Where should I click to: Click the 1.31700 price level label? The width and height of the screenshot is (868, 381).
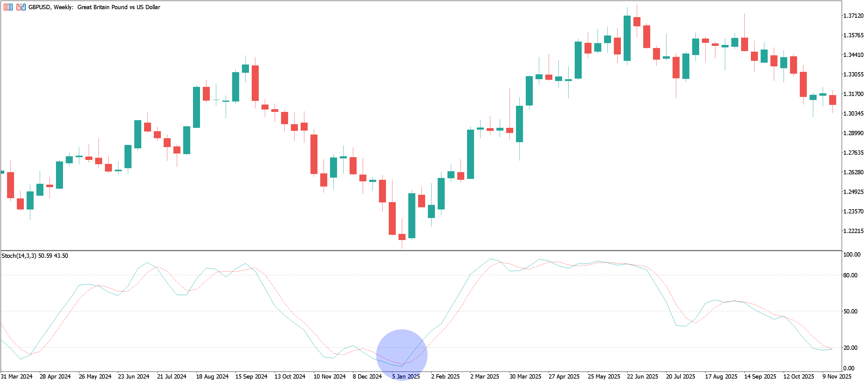click(853, 94)
